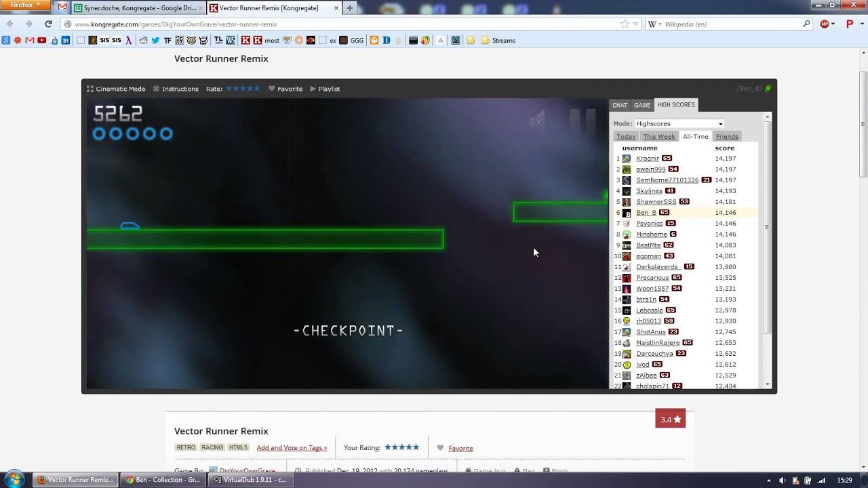Screen dimensions: 868x488
Task: Open the search engine selector dropdown
Action: click(x=656, y=24)
